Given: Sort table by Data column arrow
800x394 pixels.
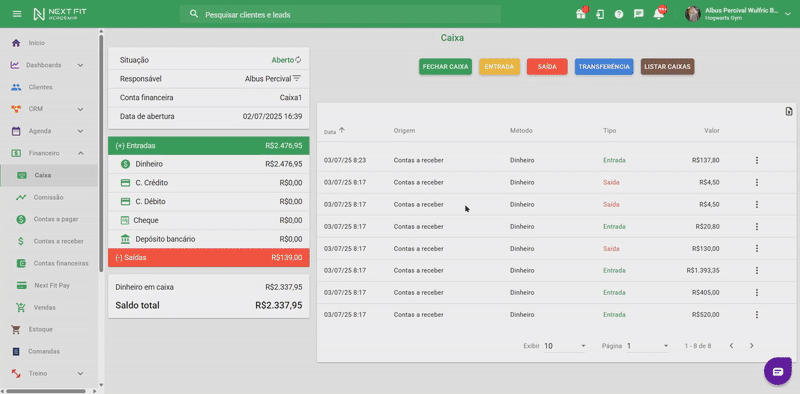Looking at the screenshot, I should coord(342,130).
